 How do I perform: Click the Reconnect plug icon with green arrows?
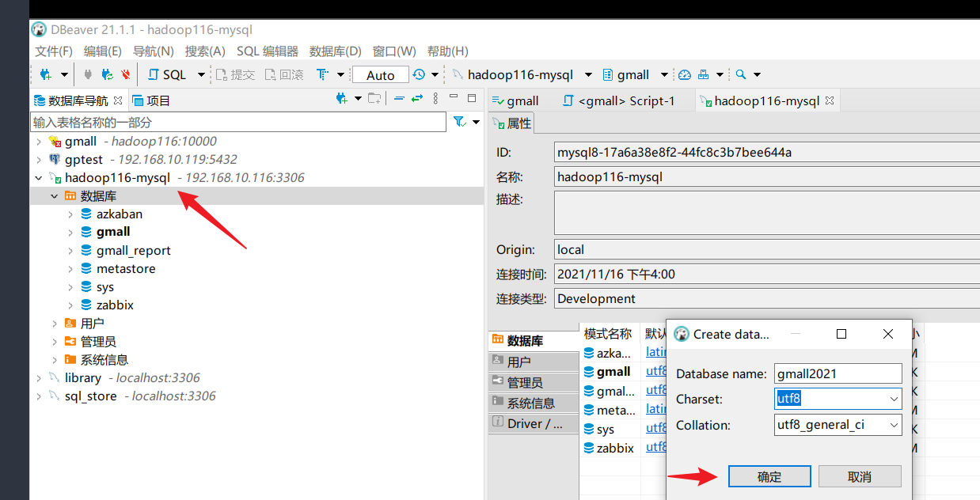(107, 74)
